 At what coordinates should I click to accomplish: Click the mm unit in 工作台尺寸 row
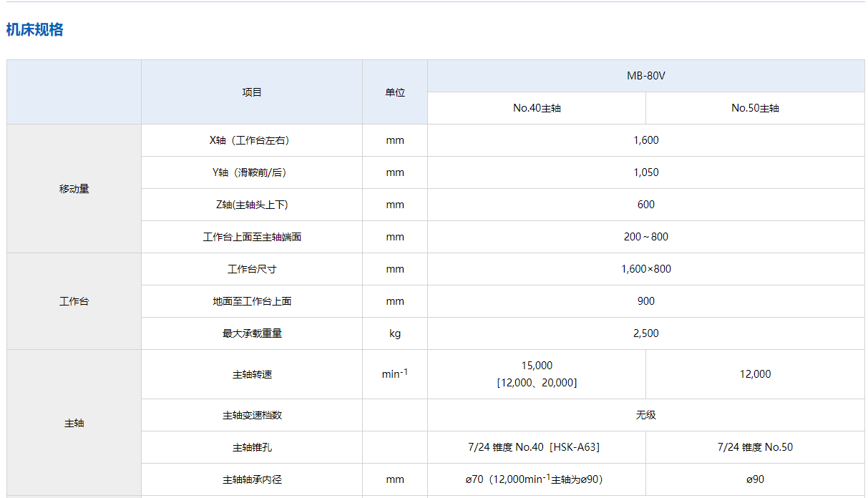tap(395, 269)
